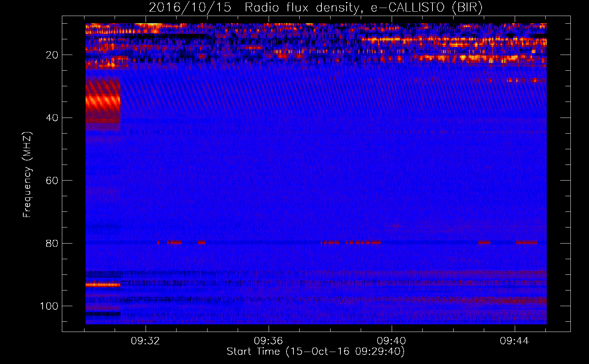
Task: Click the '100' frequency tick label
Action: click(x=49, y=306)
